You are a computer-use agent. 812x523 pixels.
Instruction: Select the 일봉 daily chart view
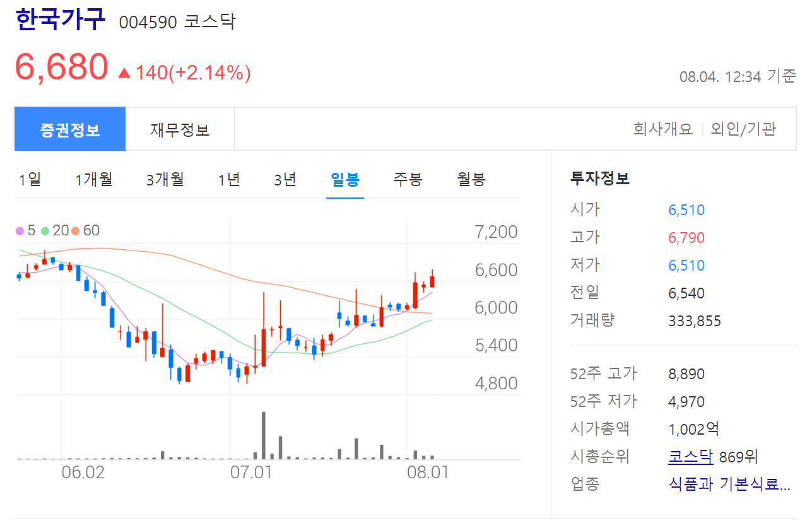pyautogui.click(x=344, y=179)
